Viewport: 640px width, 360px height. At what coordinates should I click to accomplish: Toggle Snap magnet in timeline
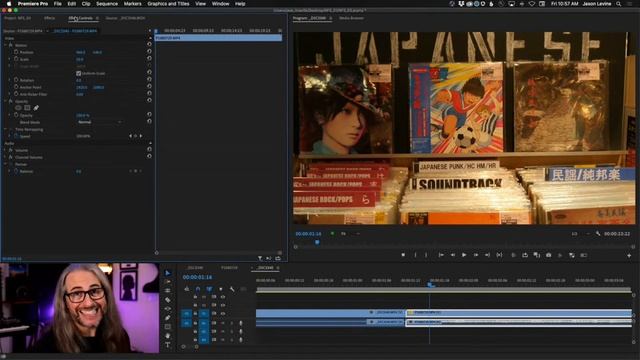pyautogui.click(x=198, y=289)
